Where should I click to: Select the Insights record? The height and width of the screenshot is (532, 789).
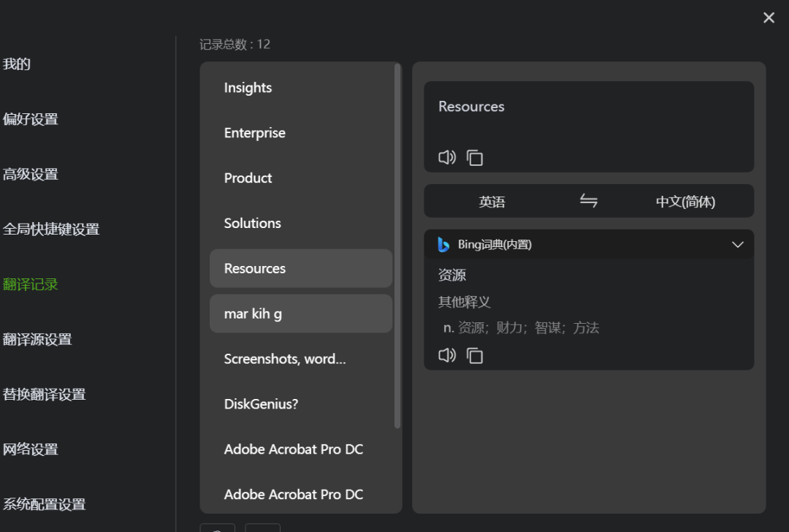coord(301,88)
